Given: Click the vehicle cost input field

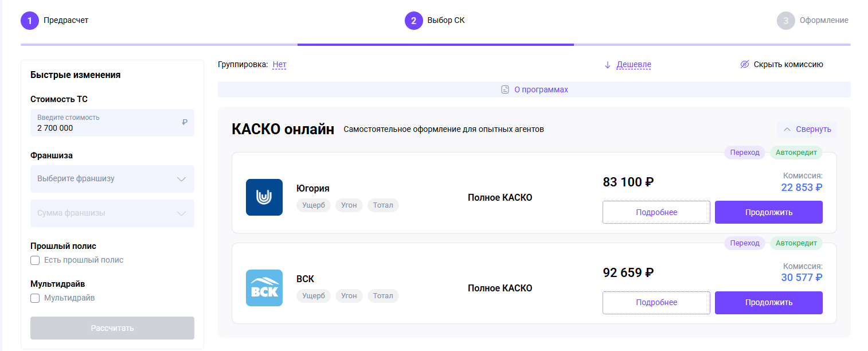Looking at the screenshot, I should click(x=112, y=123).
